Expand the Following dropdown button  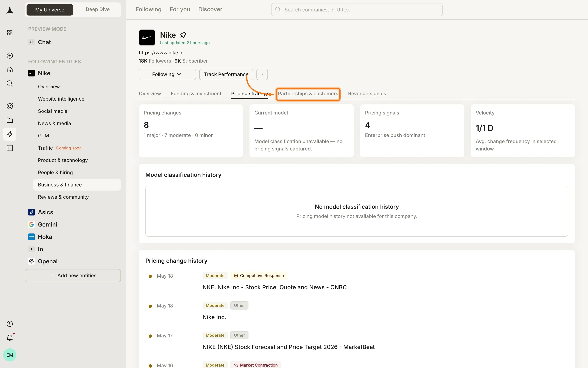point(167,74)
